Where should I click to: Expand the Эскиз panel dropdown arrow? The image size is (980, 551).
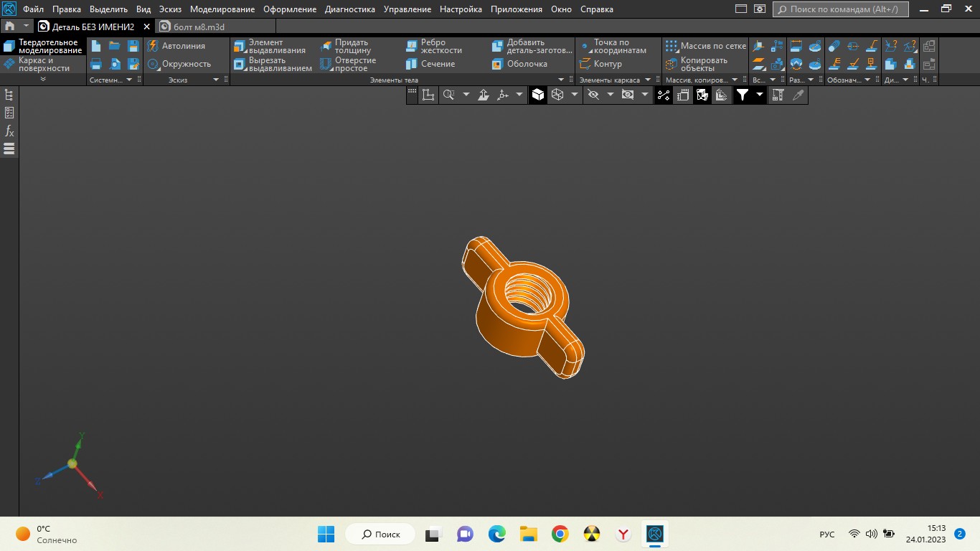215,80
